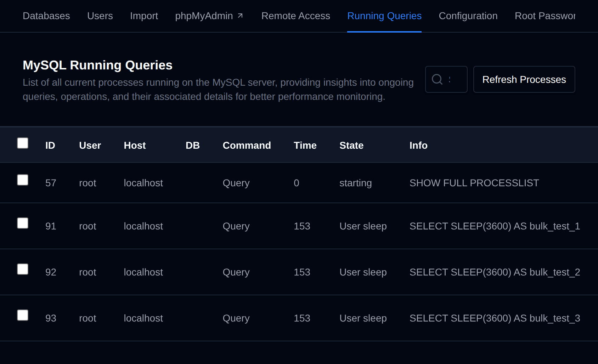The width and height of the screenshot is (598, 364).
Task: Click the DB column header
Action: tap(193, 146)
